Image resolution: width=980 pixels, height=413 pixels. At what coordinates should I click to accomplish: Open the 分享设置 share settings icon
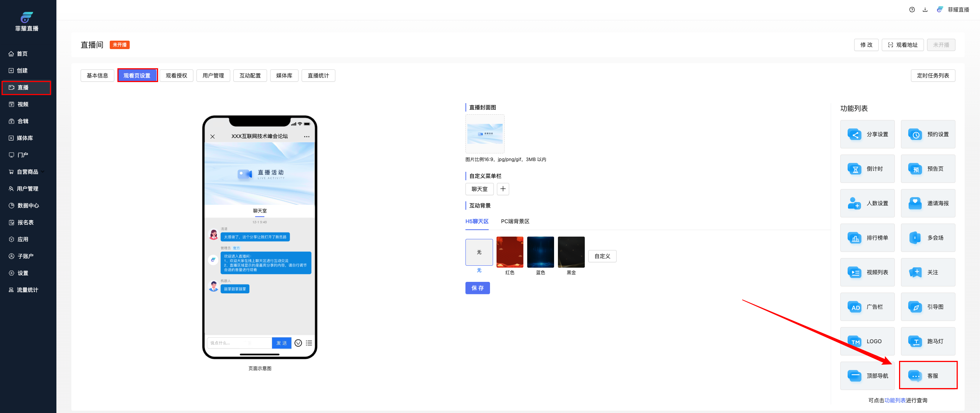[x=855, y=135]
